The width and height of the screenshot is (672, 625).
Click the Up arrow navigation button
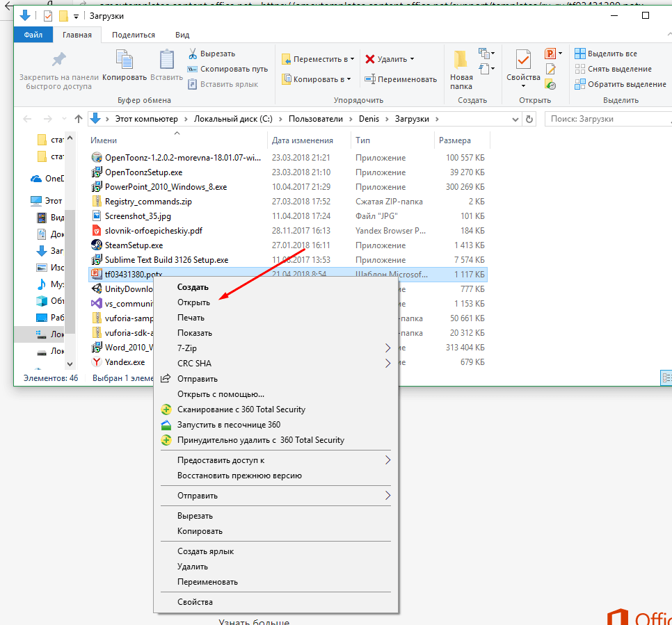pos(78,119)
